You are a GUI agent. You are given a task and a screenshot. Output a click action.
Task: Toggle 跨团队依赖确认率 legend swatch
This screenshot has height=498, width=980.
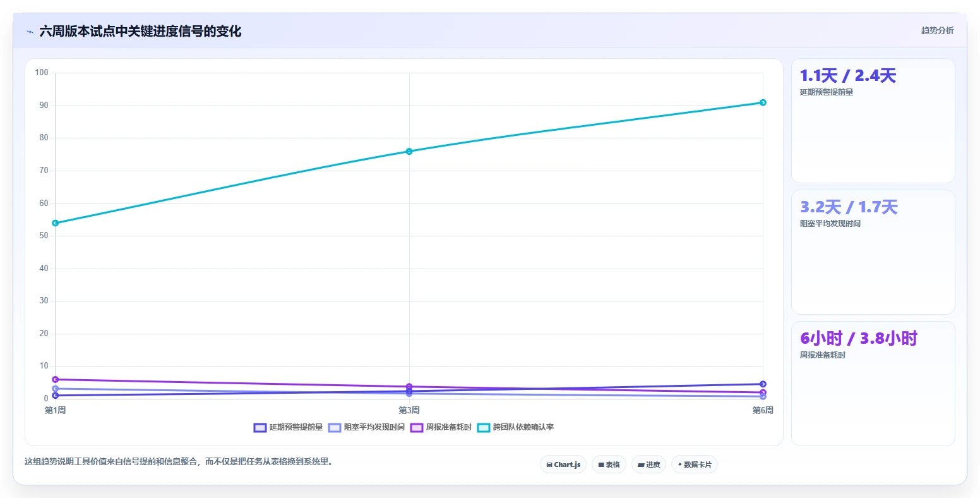coord(484,428)
